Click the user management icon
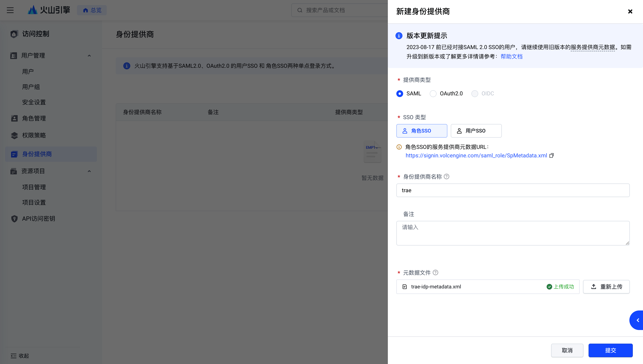Viewport: 643px width, 364px height. [14, 55]
